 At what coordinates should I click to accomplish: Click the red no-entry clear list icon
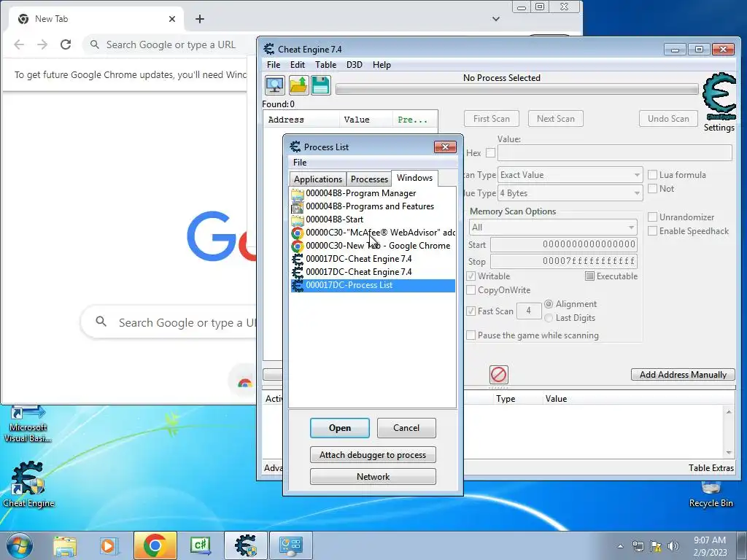498,374
